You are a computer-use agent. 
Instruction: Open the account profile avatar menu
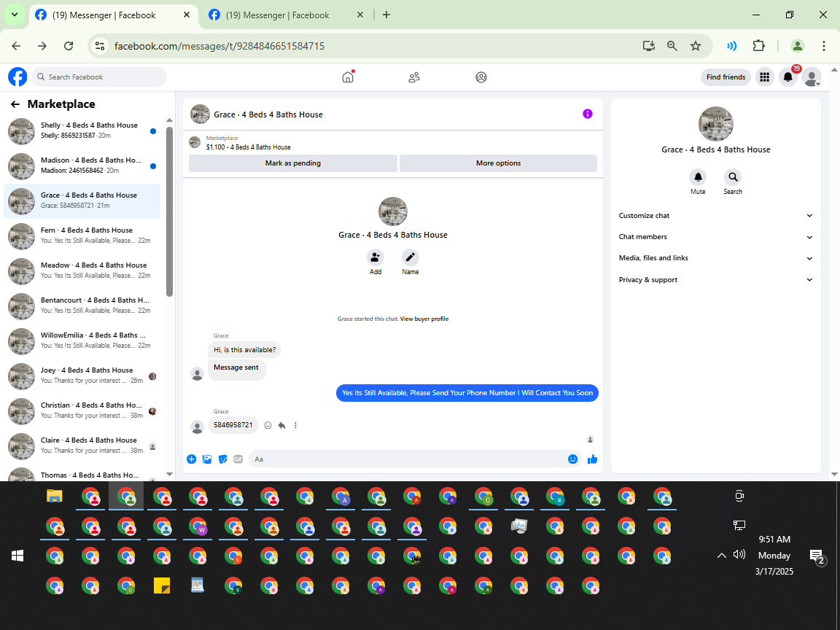click(812, 77)
